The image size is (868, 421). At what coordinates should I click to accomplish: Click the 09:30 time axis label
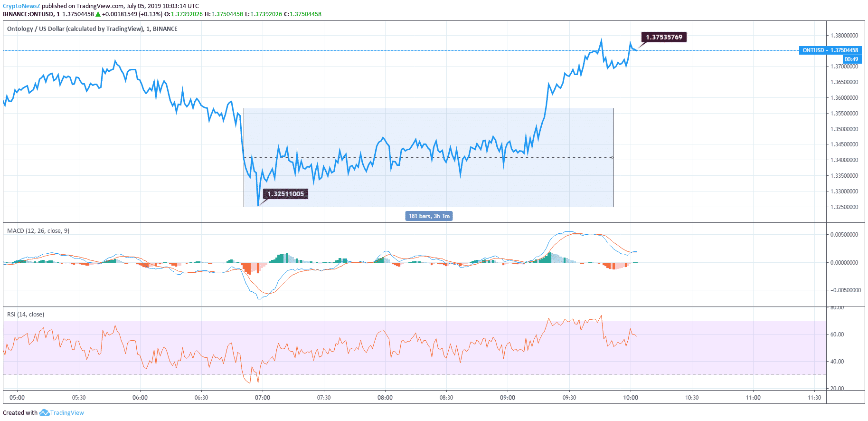(x=569, y=398)
